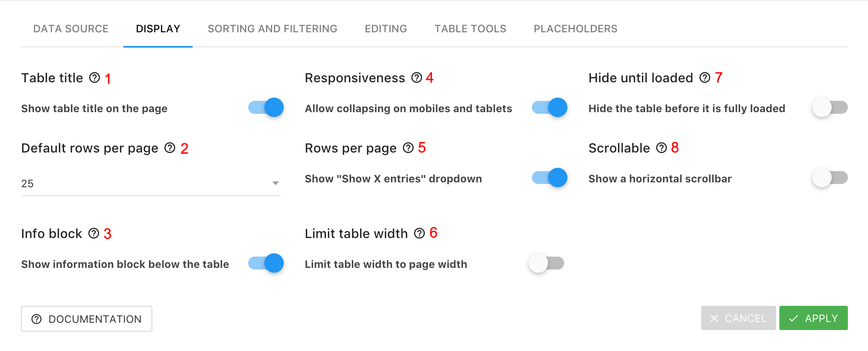Disable Show table title on the page toggle

(266, 107)
